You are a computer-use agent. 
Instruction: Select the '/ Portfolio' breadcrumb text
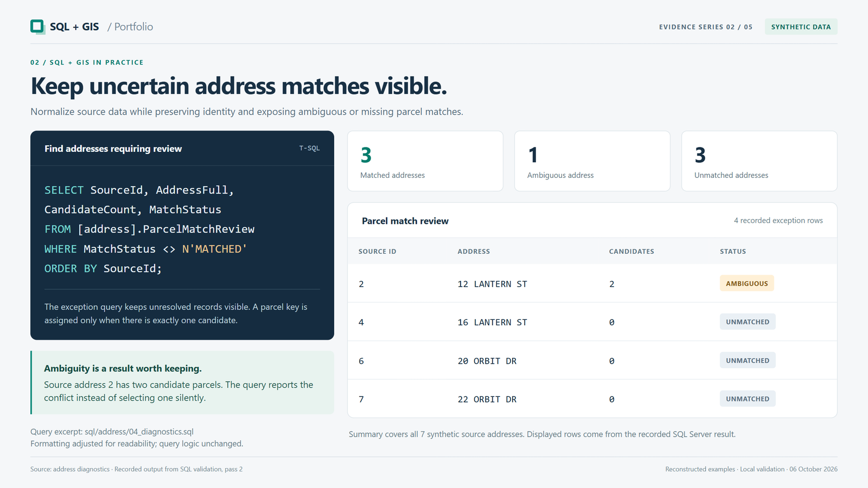[x=130, y=27]
